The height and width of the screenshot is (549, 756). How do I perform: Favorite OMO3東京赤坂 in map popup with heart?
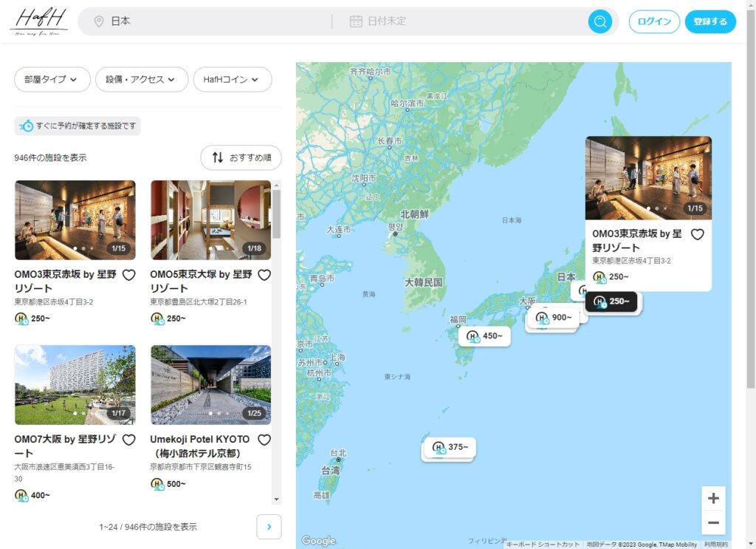[697, 234]
